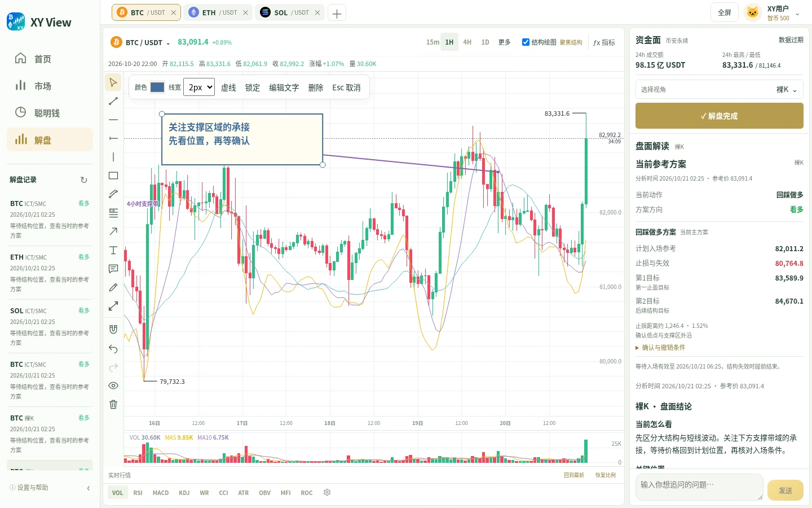This screenshot has height=508, width=812.
Task: Focus the follow-up question input field
Action: click(x=699, y=487)
